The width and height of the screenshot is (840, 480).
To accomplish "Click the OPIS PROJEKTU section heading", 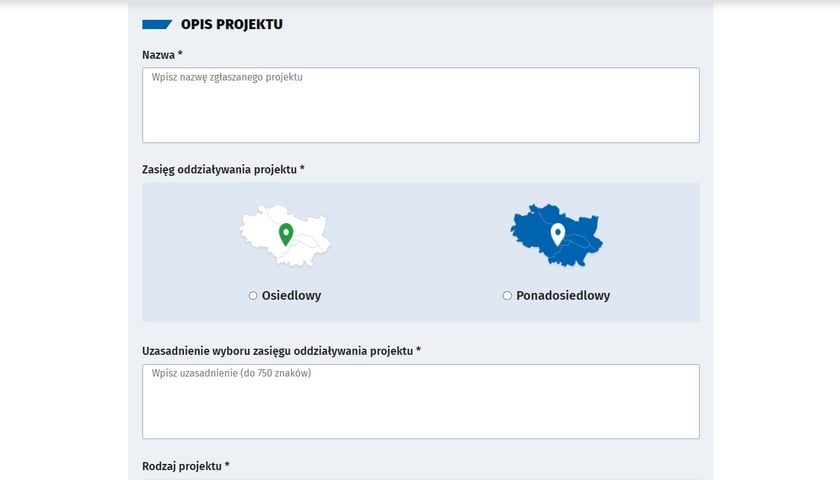I will [x=231, y=24].
